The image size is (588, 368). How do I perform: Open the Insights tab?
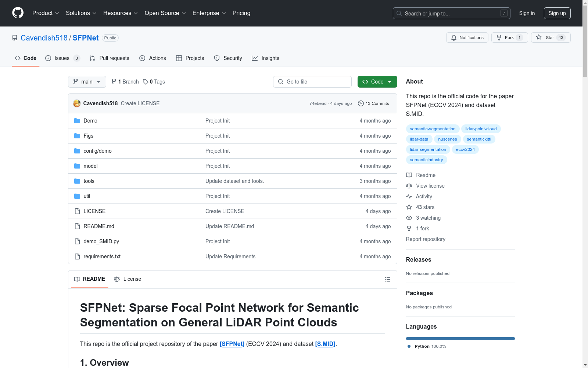pos(265,58)
